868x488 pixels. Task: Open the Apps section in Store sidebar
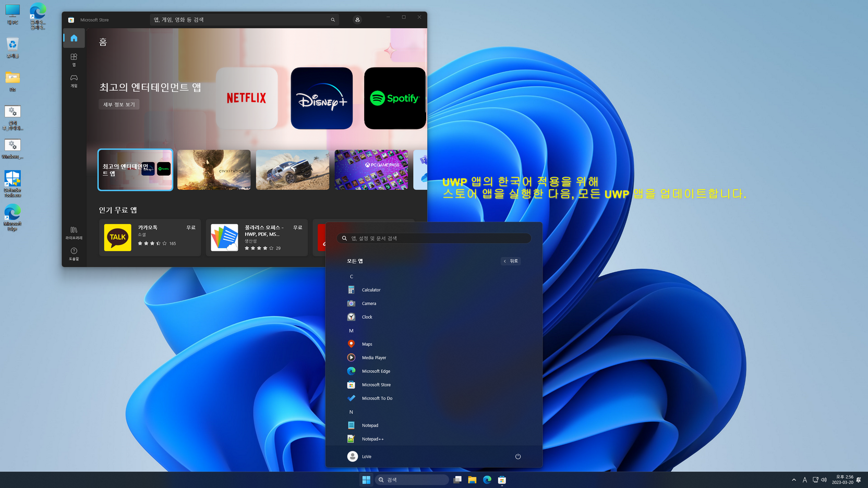tap(74, 59)
